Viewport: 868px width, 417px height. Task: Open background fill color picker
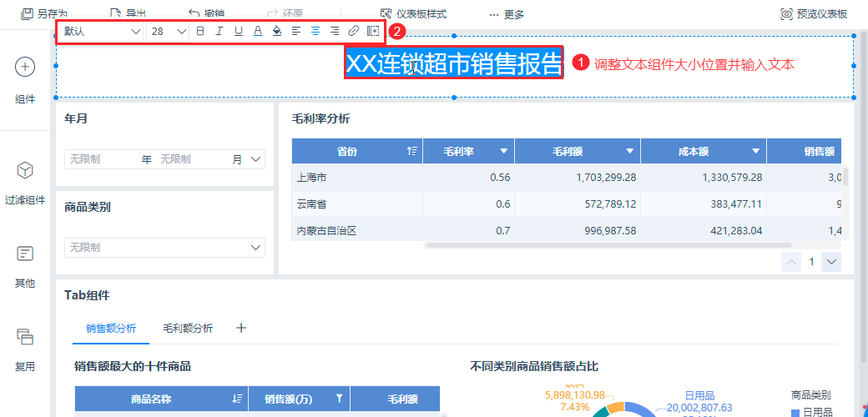point(277,31)
